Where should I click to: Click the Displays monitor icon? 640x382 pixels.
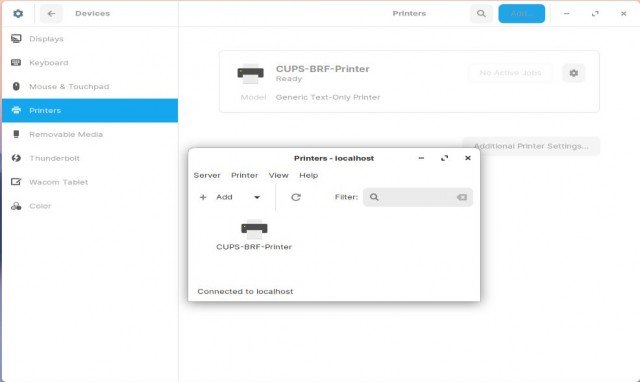[16, 39]
